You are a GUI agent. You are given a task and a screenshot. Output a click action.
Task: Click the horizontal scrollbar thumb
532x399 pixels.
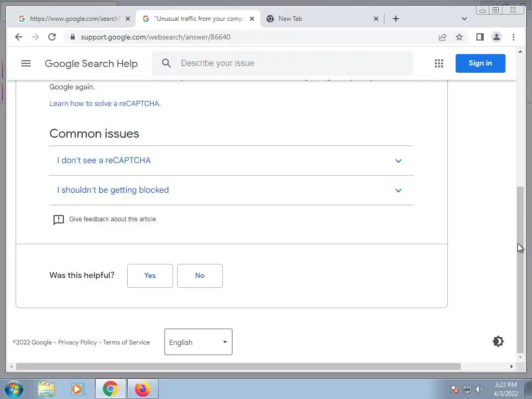pos(238,366)
